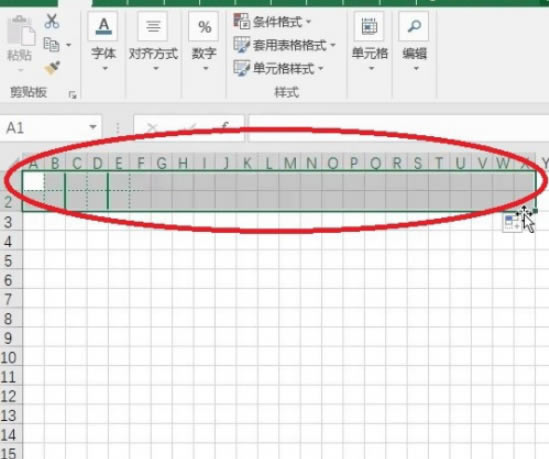Screen dimensions: 549x459
Task: Select column K header
Action: 247,163
